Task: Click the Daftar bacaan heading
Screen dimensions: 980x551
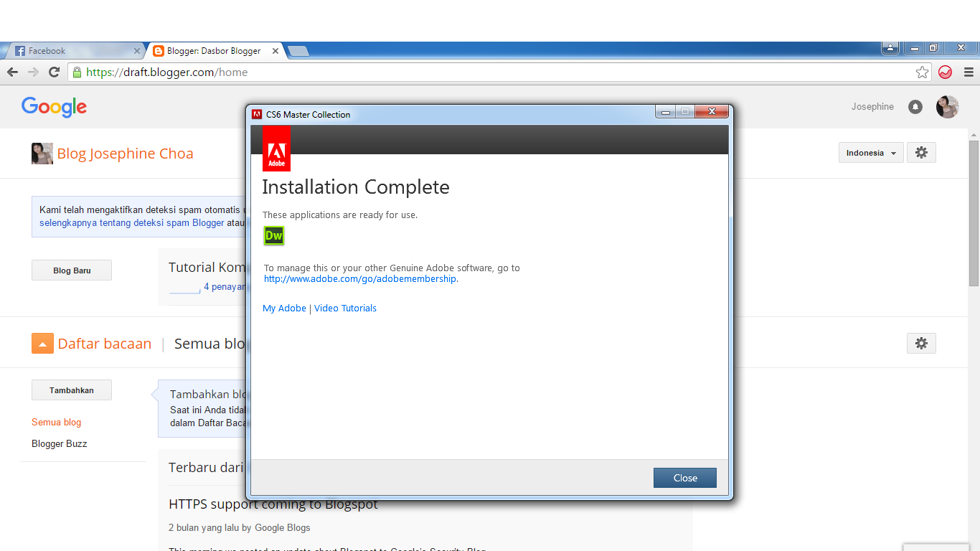Action: click(105, 344)
